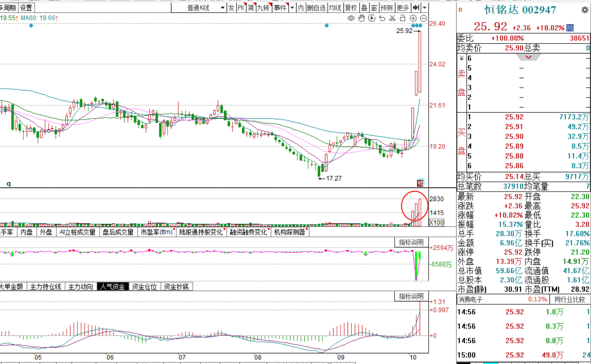Select the 融资融券变化 tab
The width and height of the screenshot is (591, 364).
coord(248,232)
